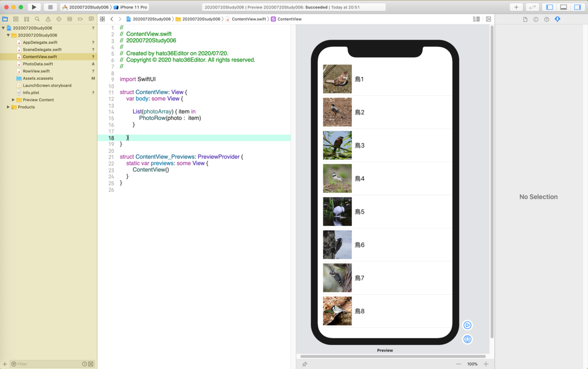Stop the running scheme
Image resolution: width=588 pixels, height=369 pixels.
tap(50, 7)
